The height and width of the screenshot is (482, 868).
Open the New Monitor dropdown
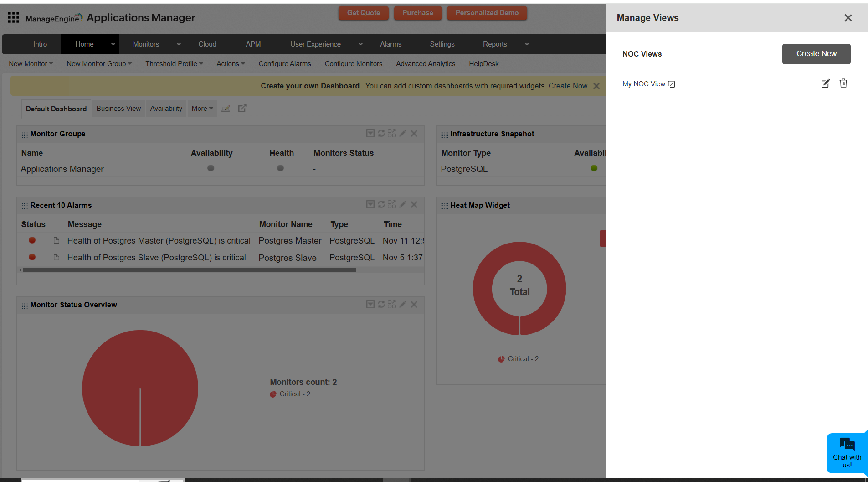coord(31,64)
